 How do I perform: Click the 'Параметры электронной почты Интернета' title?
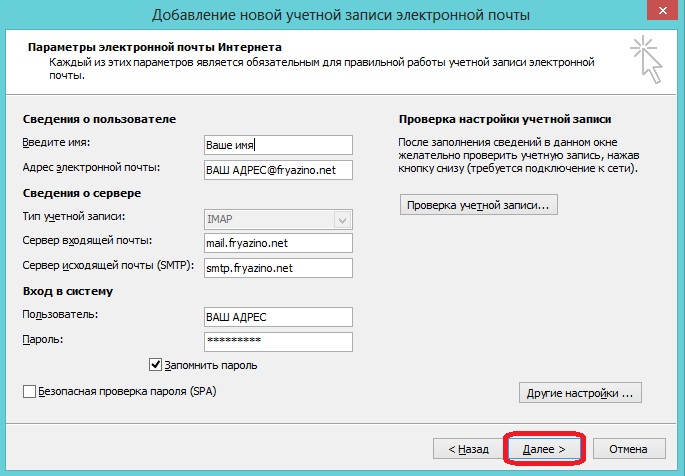click(155, 47)
